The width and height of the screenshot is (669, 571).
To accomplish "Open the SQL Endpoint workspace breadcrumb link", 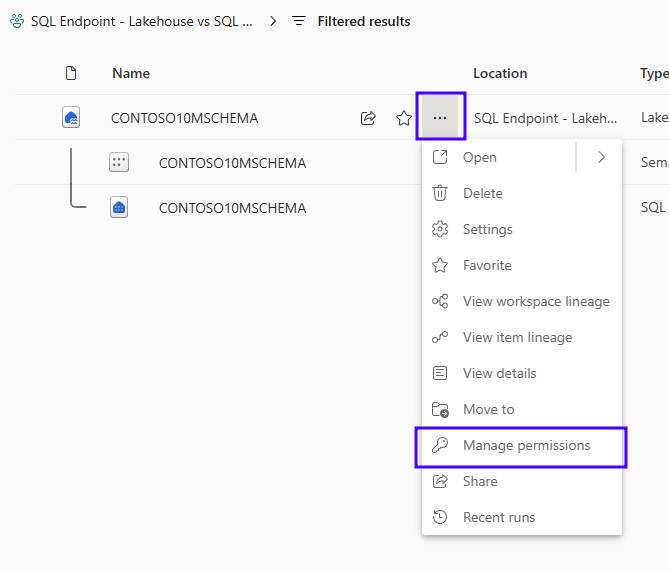I will tap(141, 21).
